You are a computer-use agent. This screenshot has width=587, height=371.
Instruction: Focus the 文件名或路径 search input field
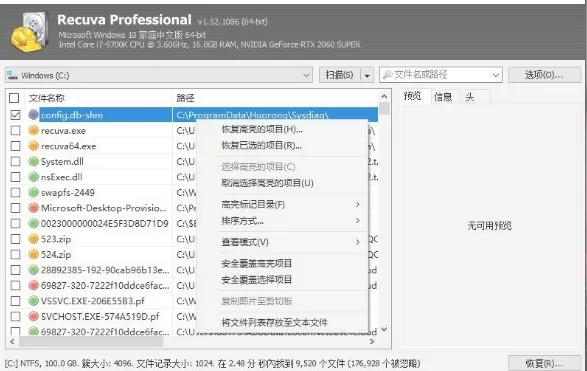click(442, 74)
